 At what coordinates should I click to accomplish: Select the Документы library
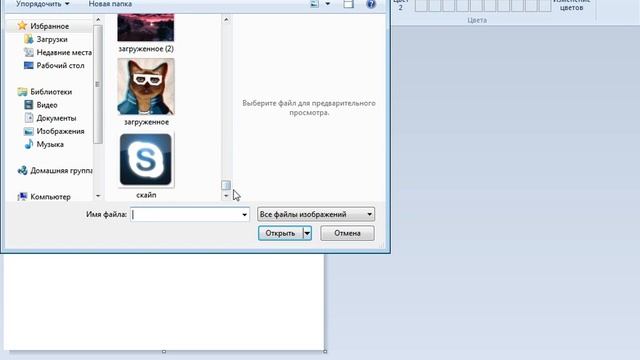point(50,118)
